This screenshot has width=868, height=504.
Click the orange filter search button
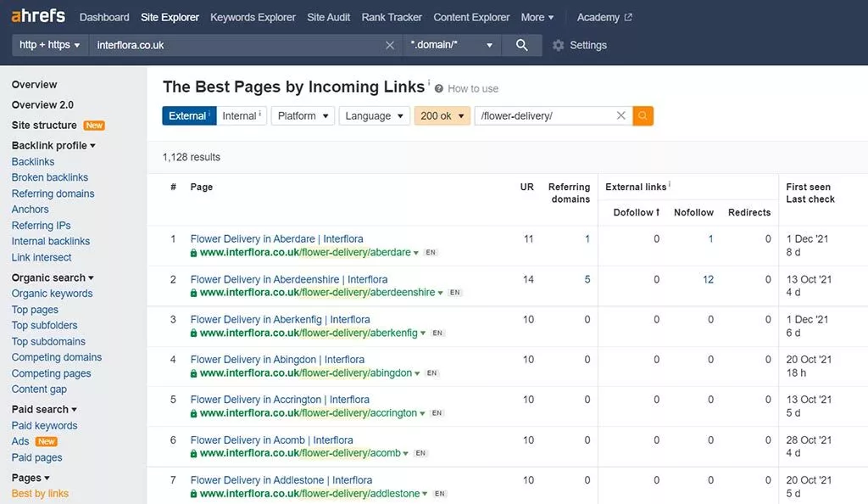643,115
